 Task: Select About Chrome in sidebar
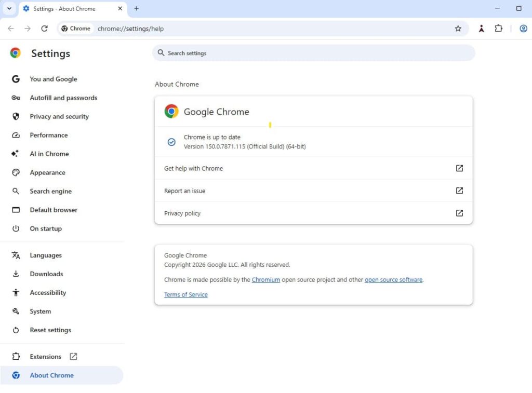(x=61, y=375)
